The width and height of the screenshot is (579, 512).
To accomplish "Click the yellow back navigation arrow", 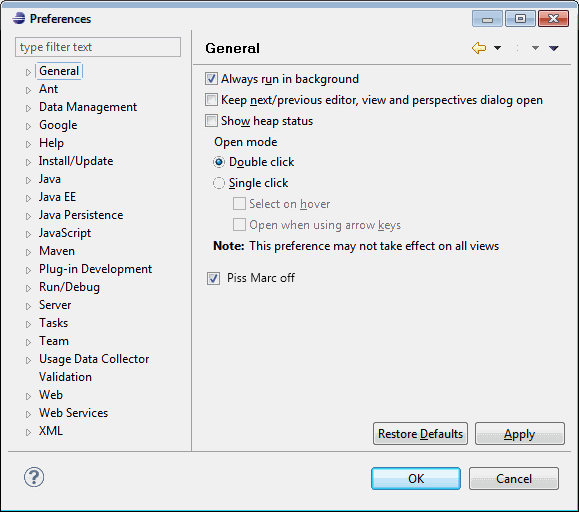I will pyautogui.click(x=479, y=48).
